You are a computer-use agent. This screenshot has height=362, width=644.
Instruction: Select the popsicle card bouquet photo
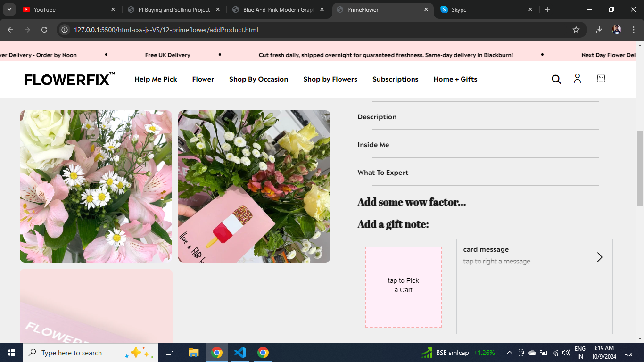(x=254, y=186)
